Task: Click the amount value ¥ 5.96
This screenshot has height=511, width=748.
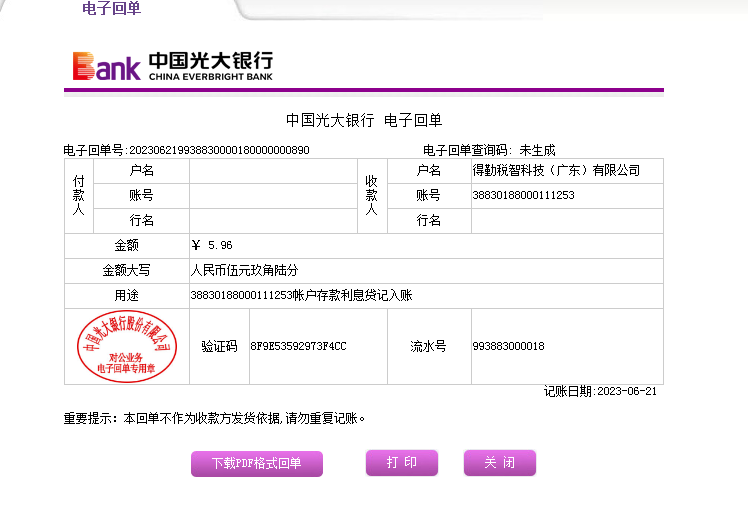Action: point(212,245)
